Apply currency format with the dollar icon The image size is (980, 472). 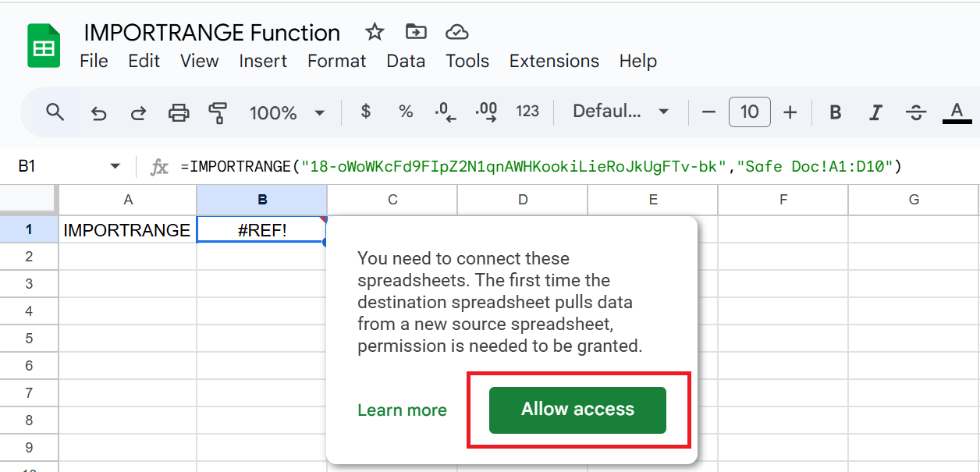[x=365, y=112]
